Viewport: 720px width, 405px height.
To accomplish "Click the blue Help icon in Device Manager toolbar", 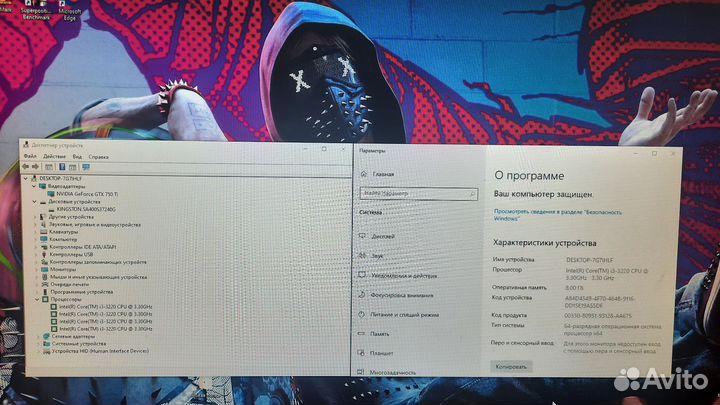I will [62, 167].
